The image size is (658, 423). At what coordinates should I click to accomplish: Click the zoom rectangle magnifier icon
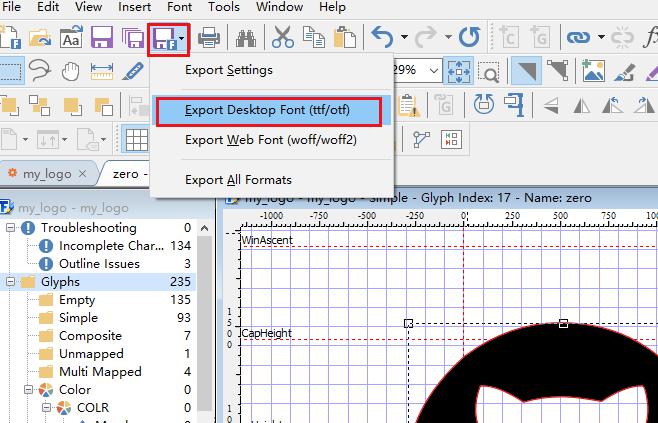click(488, 71)
